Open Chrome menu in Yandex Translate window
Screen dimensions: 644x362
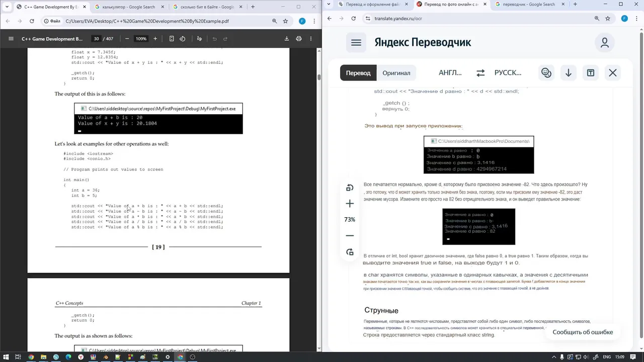(x=637, y=18)
